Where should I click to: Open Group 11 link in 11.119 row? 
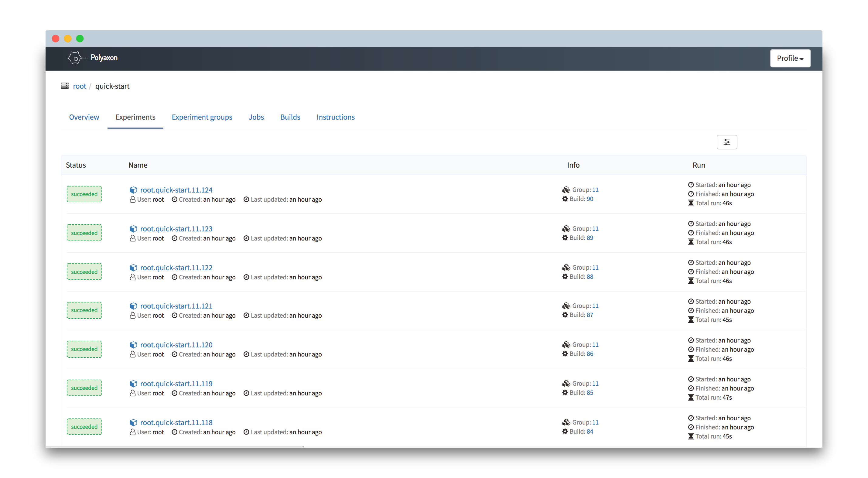[x=595, y=383]
